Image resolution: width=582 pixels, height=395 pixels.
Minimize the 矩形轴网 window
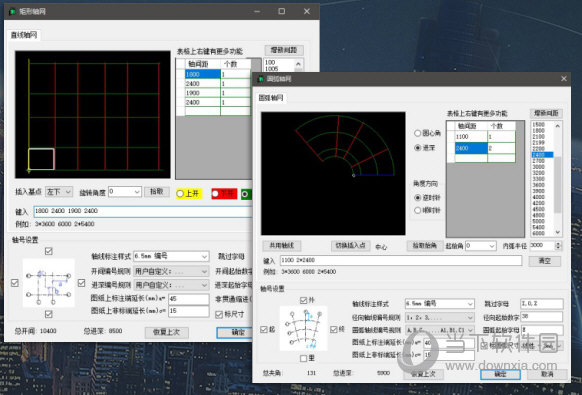point(257,12)
